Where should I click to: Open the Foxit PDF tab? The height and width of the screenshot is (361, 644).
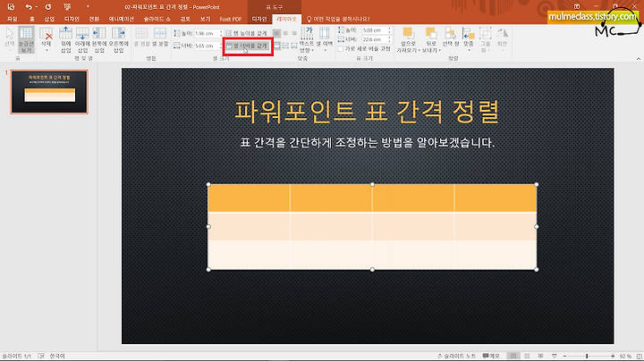(x=231, y=19)
